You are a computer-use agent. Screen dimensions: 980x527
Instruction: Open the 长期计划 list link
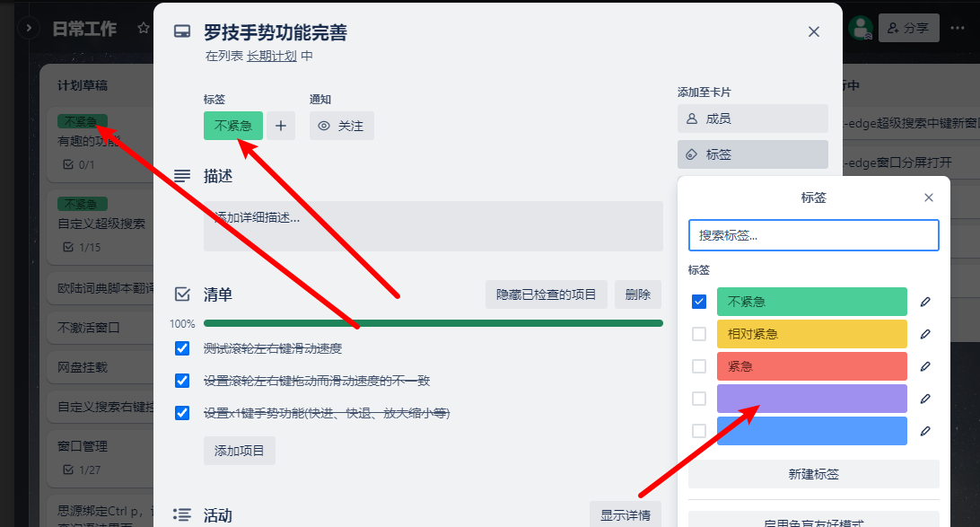271,57
